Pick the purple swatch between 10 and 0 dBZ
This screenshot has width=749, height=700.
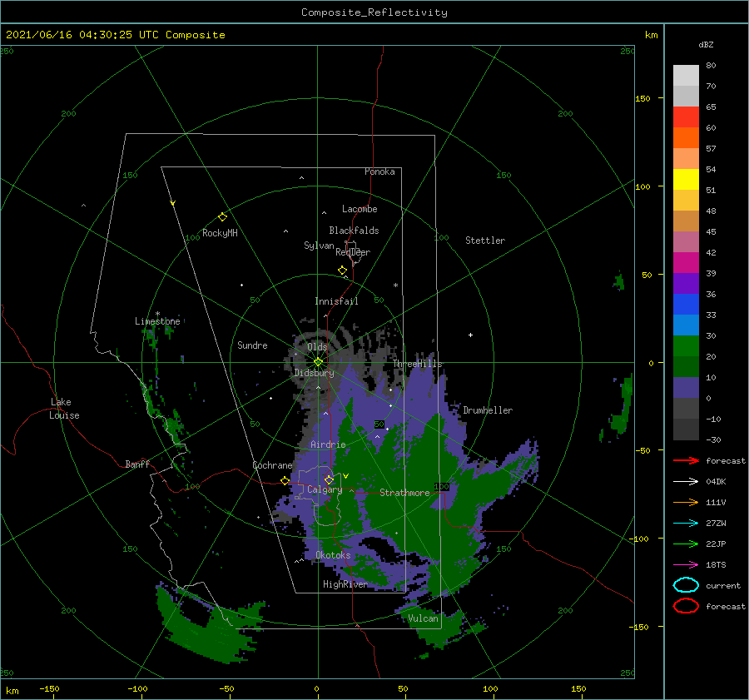pyautogui.click(x=686, y=388)
